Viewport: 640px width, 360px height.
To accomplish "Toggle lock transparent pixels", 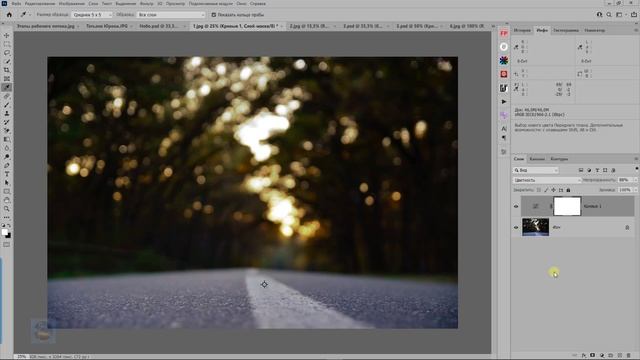I will tap(539, 190).
